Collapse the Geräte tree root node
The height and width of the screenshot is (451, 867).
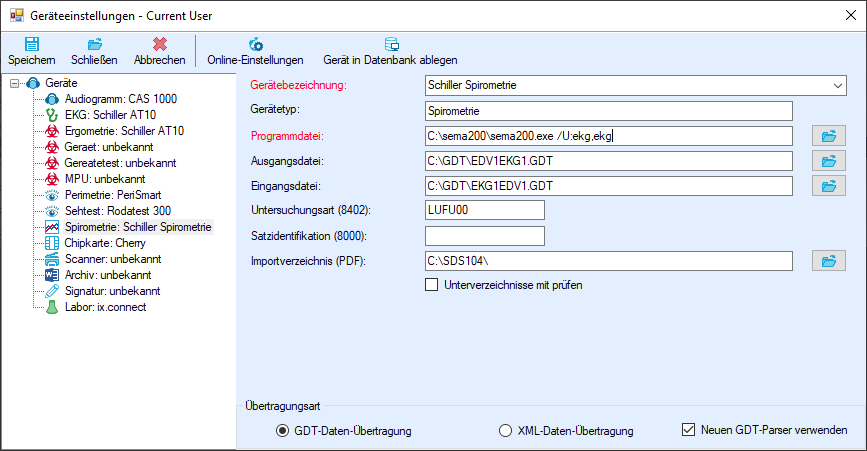click(x=14, y=83)
